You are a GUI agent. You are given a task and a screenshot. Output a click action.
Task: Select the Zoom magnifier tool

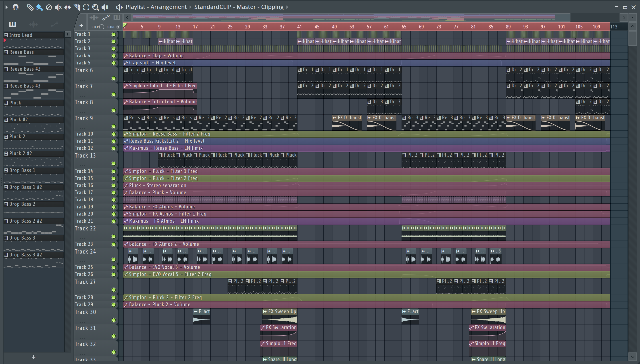point(95,7)
